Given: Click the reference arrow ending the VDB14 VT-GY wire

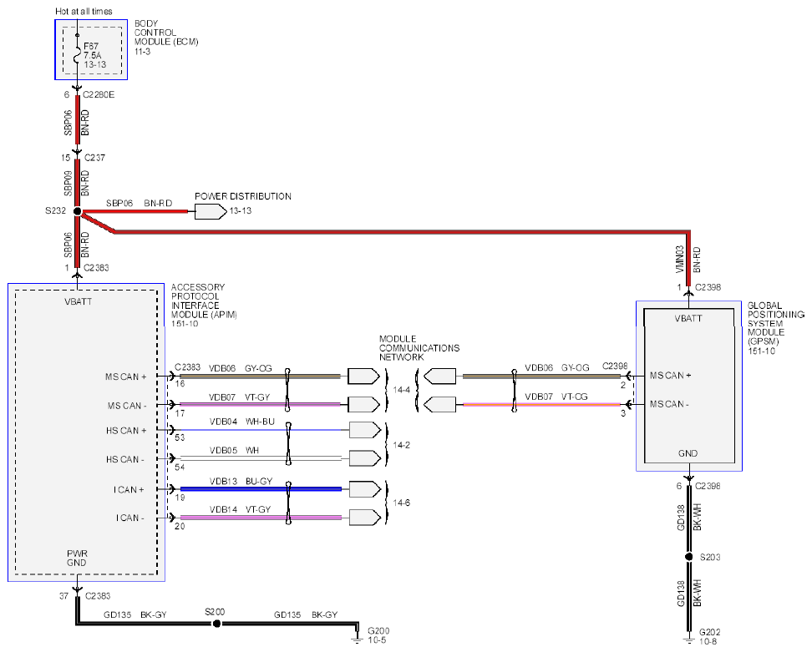Looking at the screenshot, I should click(365, 517).
